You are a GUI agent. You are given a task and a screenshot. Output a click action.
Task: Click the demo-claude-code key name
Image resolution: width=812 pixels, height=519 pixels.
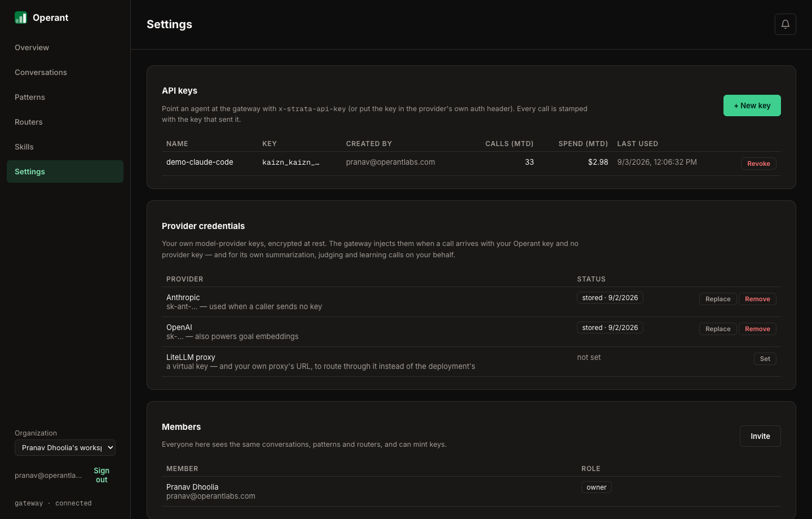(x=200, y=162)
